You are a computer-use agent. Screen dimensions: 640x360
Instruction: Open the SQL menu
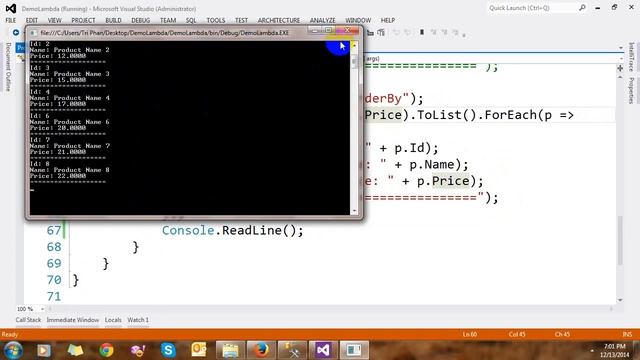pyautogui.click(x=191, y=20)
